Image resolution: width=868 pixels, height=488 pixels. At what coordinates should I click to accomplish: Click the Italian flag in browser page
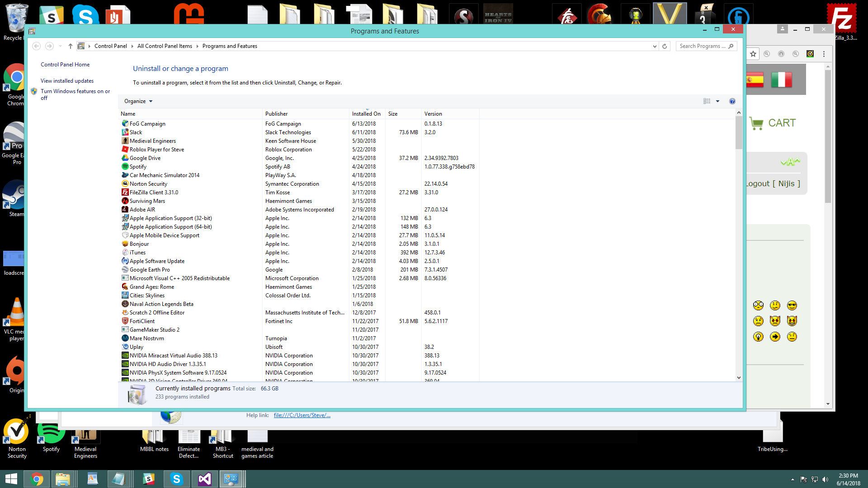point(781,80)
